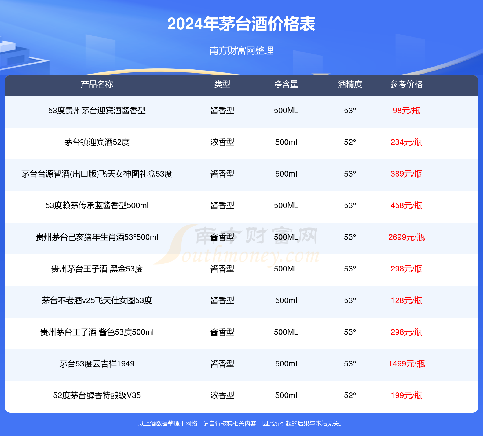Select product name 茅台53度云吉祥1949

pos(97,364)
